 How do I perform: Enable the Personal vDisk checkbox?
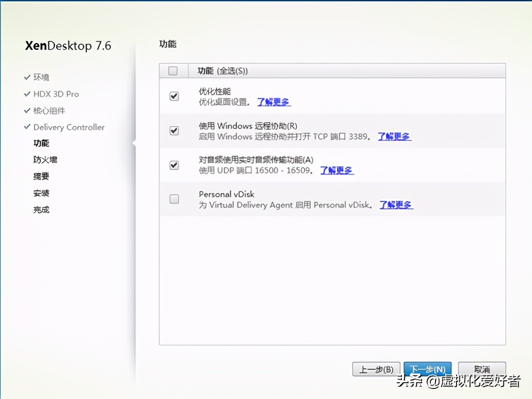tap(174, 199)
